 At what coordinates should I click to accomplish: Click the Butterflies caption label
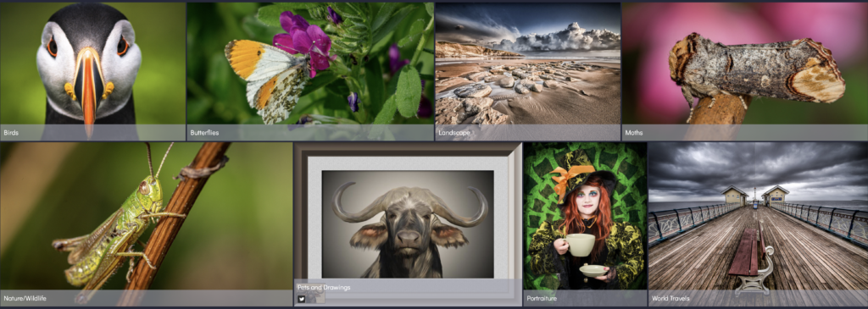[x=204, y=133]
